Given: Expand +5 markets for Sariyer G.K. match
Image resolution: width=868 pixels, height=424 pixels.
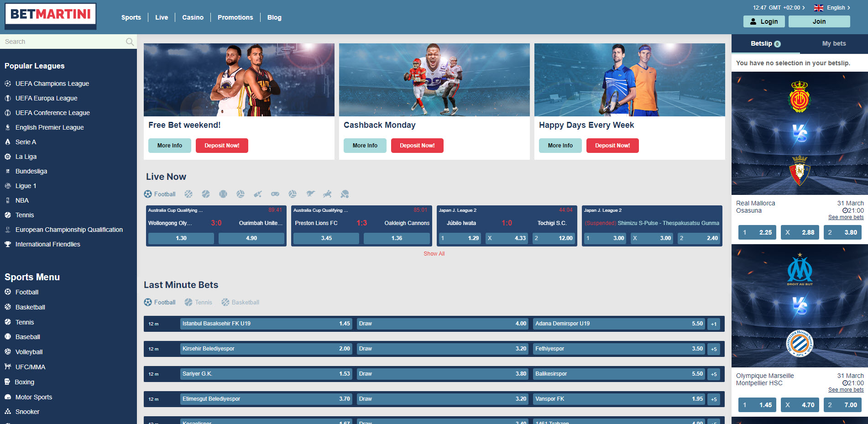Looking at the screenshot, I should point(714,374).
